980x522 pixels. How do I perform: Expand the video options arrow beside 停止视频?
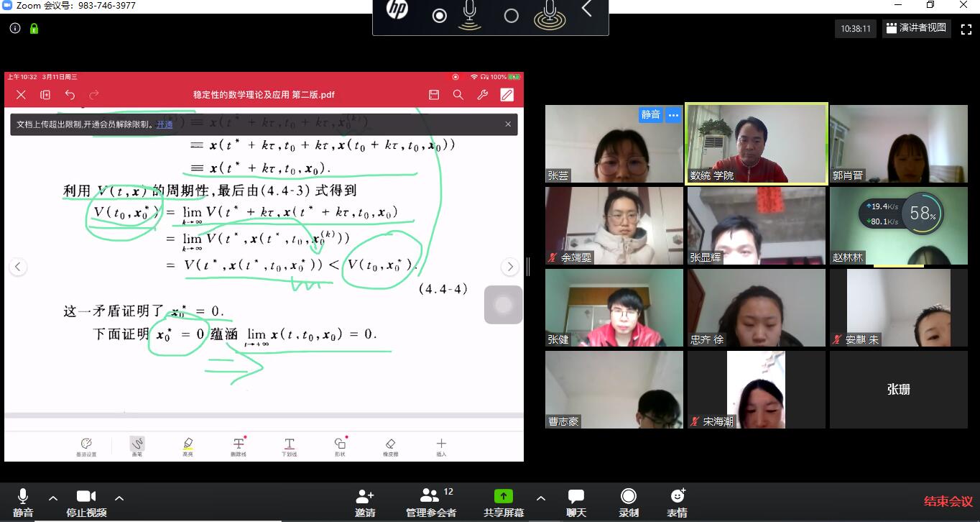coord(119,498)
